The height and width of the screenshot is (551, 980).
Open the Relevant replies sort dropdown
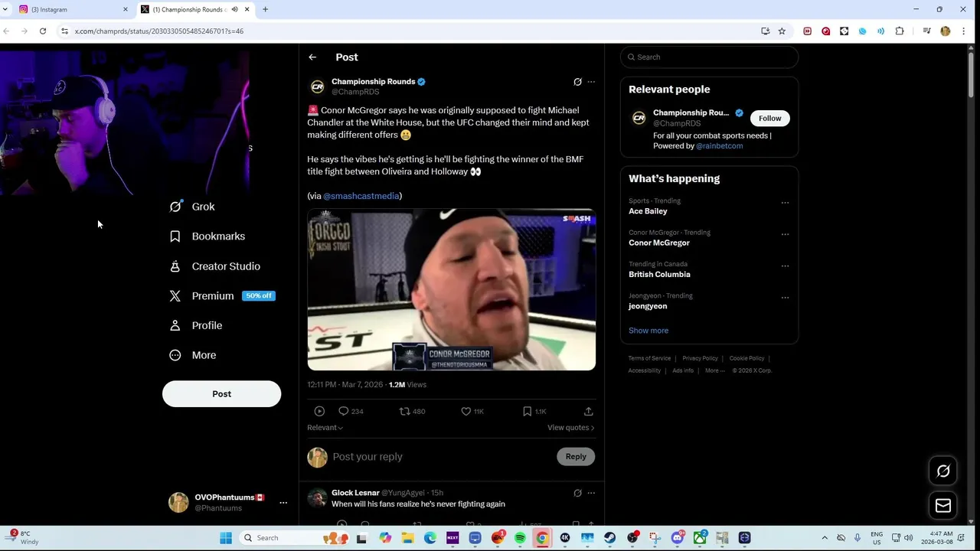click(325, 428)
